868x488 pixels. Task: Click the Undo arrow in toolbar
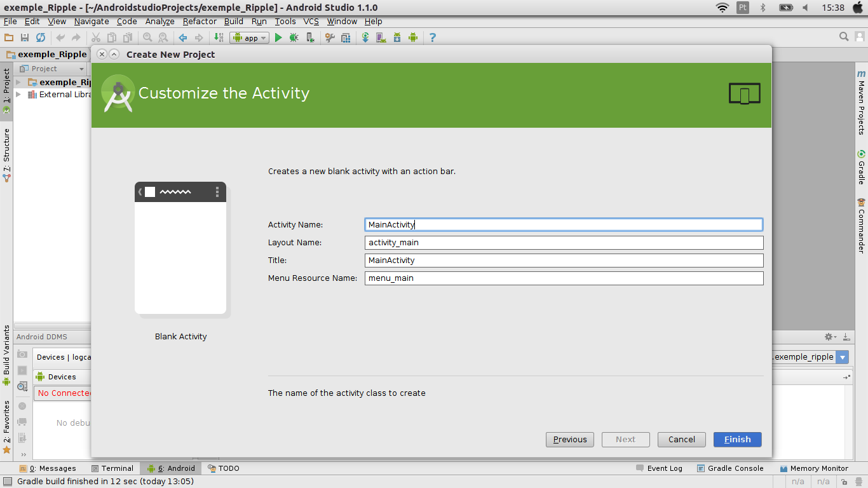60,37
